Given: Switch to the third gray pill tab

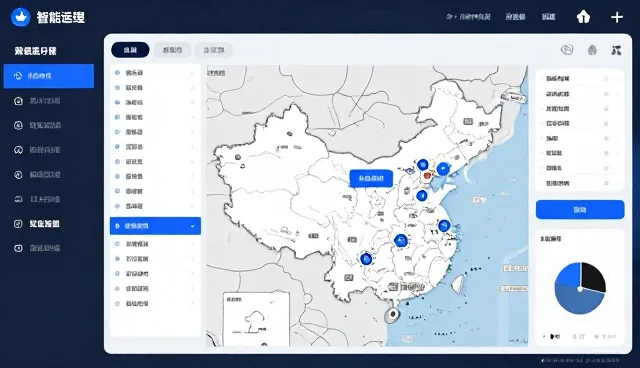Looking at the screenshot, I should pyautogui.click(x=214, y=50).
